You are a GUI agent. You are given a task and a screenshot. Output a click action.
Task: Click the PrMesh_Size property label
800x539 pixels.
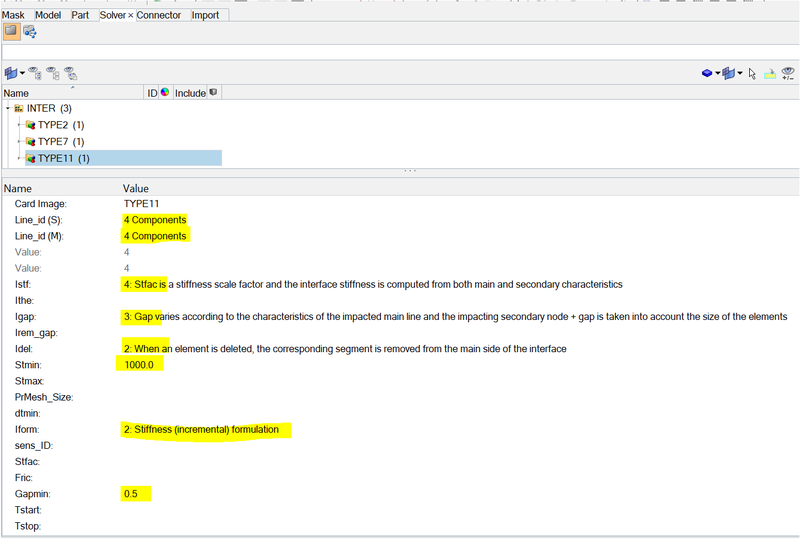click(x=44, y=397)
